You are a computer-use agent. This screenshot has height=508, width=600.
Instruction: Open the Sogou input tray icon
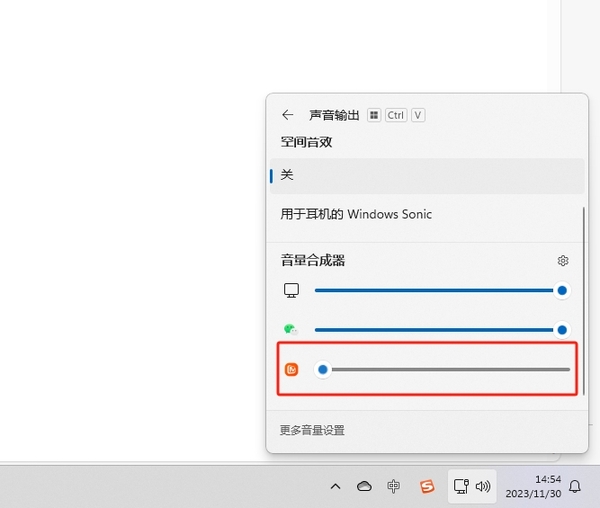pyautogui.click(x=427, y=486)
